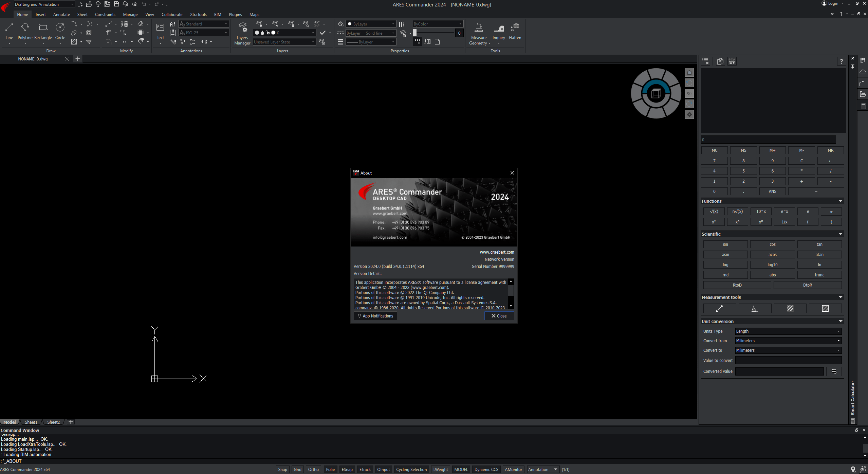Image resolution: width=868 pixels, height=474 pixels.
Task: Click the New document icon
Action: pos(80,4)
